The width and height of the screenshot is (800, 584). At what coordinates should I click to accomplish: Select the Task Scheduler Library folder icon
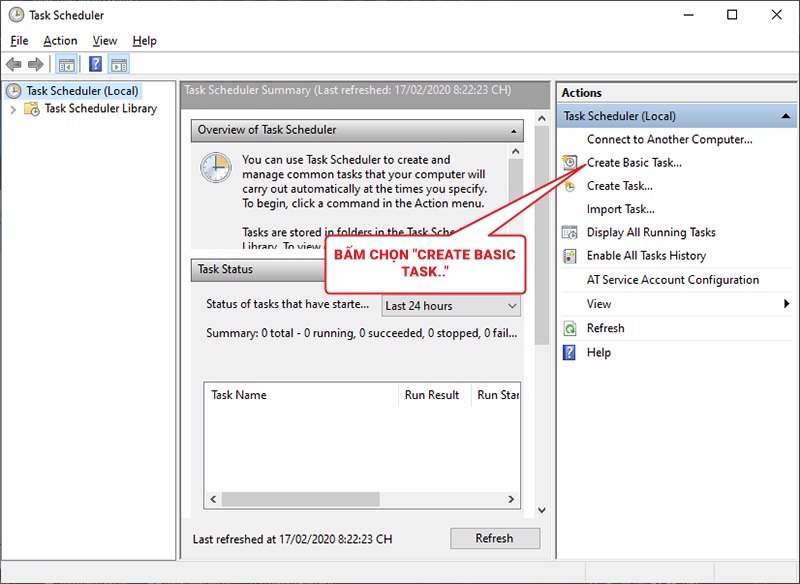coord(32,109)
